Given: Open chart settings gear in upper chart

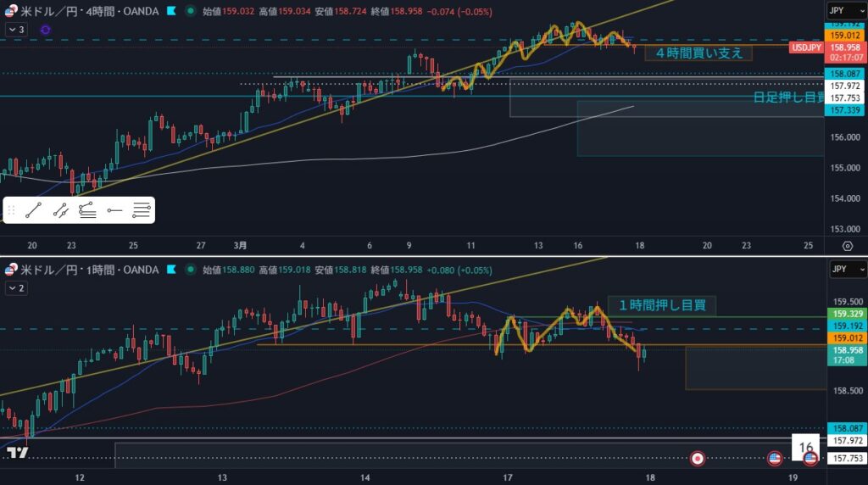Looking at the screenshot, I should click(847, 246).
